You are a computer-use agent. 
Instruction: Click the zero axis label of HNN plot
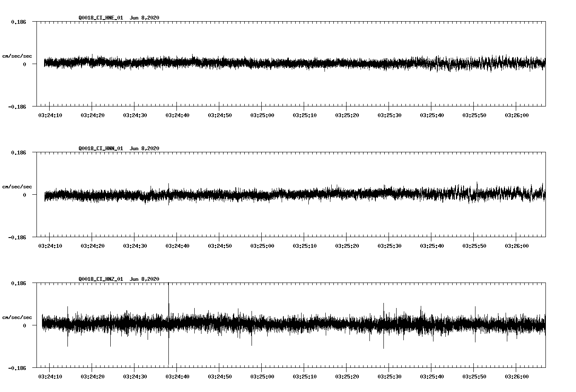[25, 195]
